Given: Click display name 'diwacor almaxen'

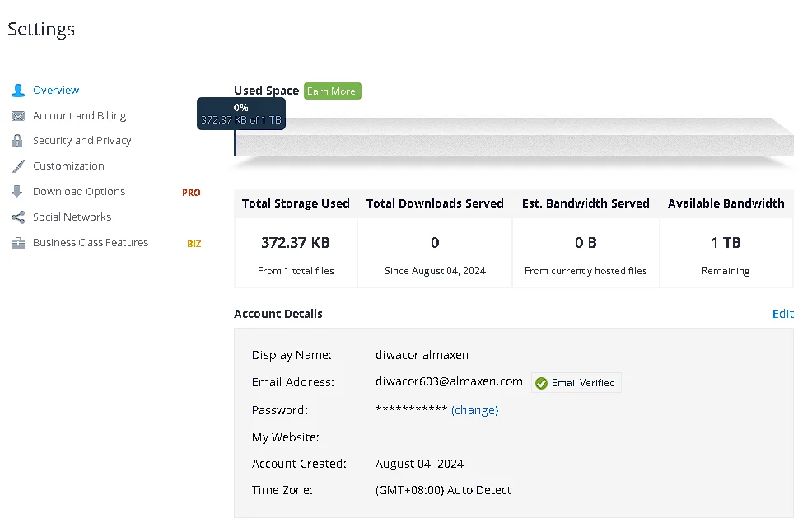Looking at the screenshot, I should [422, 355].
